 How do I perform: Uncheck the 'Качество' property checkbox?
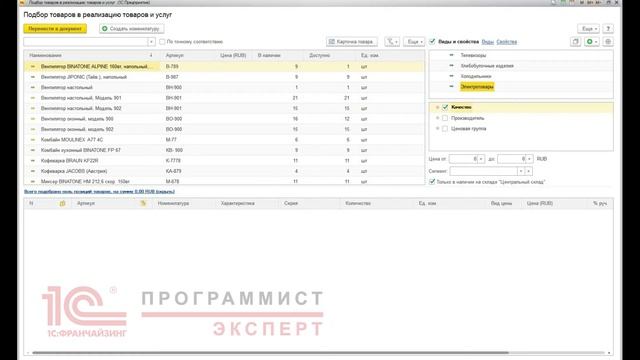[x=445, y=107]
